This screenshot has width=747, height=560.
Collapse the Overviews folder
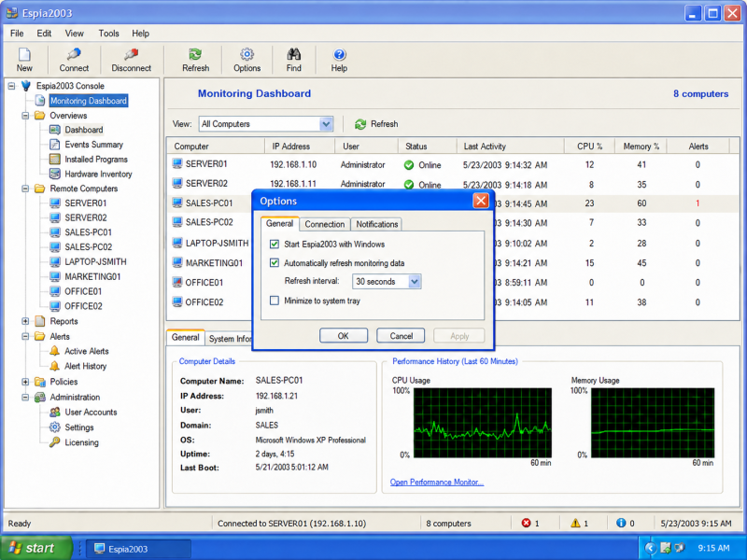pyautogui.click(x=25, y=115)
